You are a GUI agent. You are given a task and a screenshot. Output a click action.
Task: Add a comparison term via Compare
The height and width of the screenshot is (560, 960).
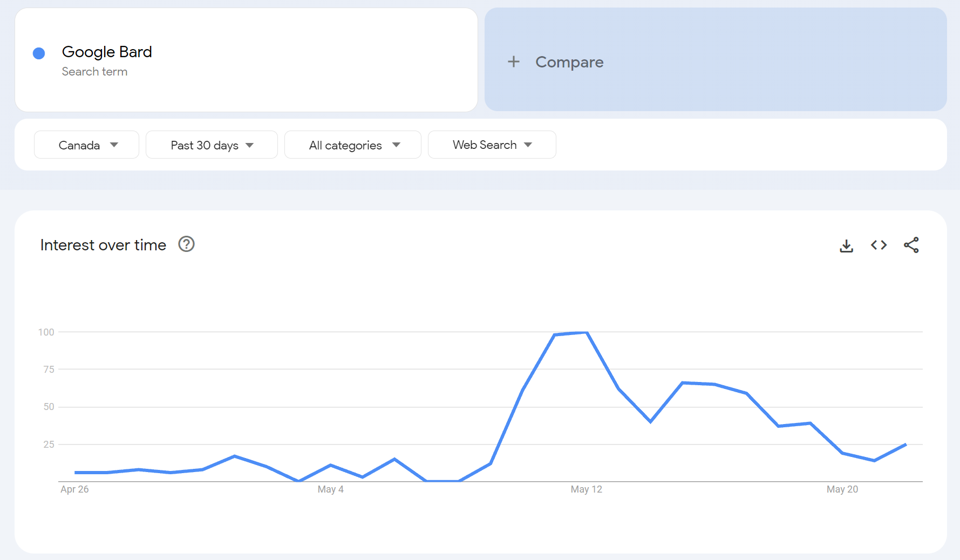[x=569, y=62]
